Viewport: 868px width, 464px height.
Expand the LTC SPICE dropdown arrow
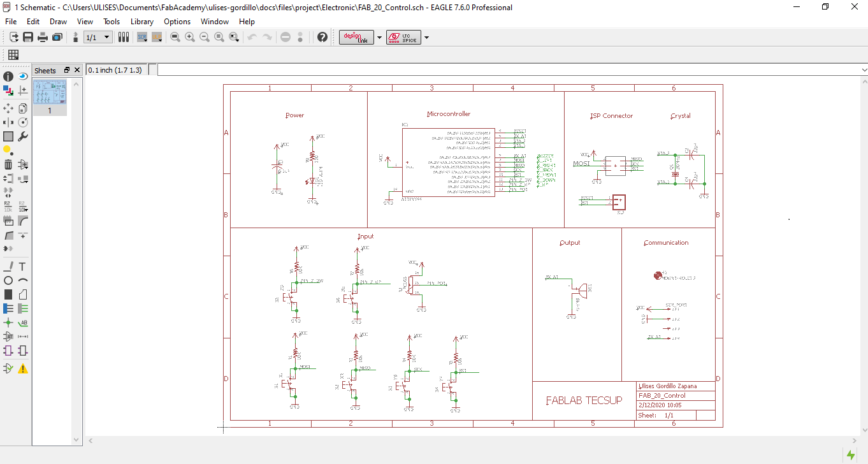[x=426, y=38]
